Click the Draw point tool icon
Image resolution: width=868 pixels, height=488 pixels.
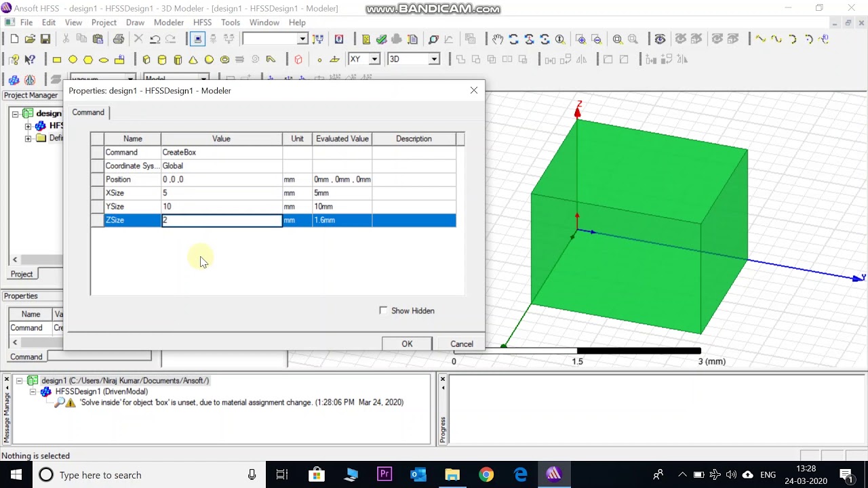click(319, 60)
